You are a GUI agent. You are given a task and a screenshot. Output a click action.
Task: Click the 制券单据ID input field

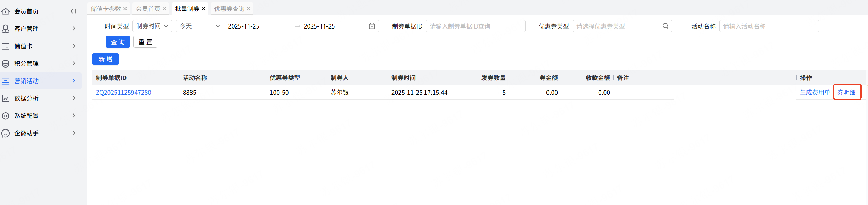[x=475, y=26]
